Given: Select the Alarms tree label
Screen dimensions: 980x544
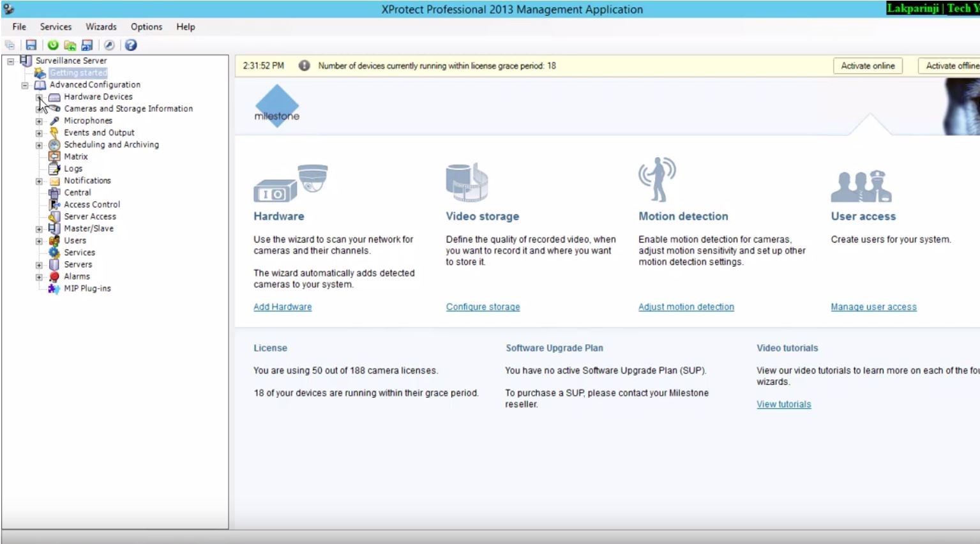Looking at the screenshot, I should [x=77, y=276].
